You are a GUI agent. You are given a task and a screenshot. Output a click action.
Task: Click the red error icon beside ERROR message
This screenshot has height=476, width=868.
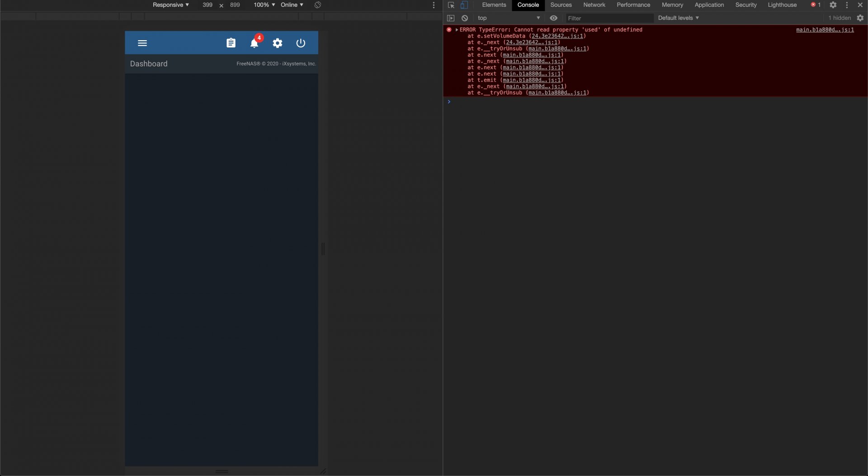point(449,30)
